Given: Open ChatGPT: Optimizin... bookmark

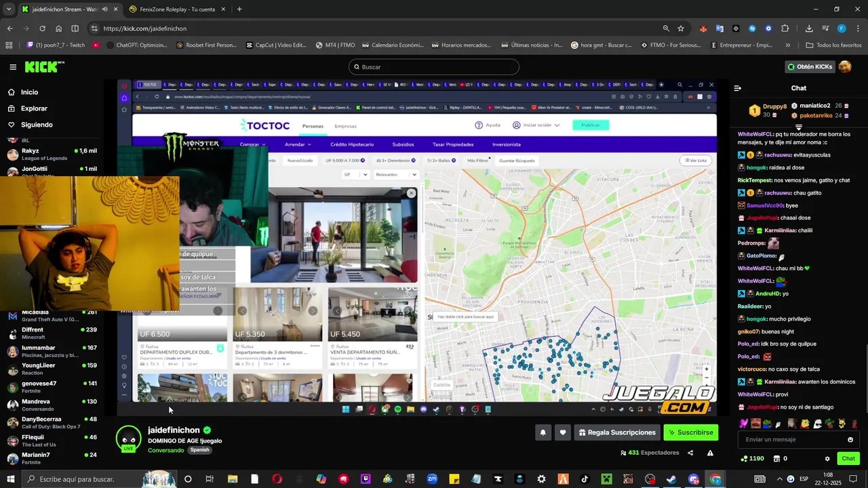Looking at the screenshot, I should click(136, 45).
